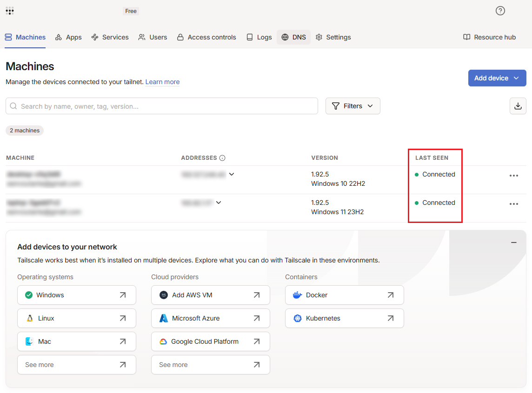Click the help question mark icon

tap(500, 11)
